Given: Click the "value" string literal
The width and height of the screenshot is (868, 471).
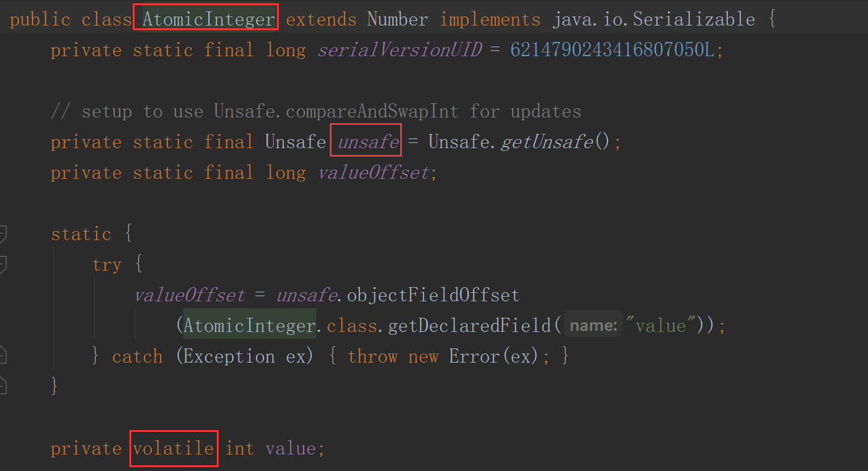Looking at the screenshot, I should [661, 326].
